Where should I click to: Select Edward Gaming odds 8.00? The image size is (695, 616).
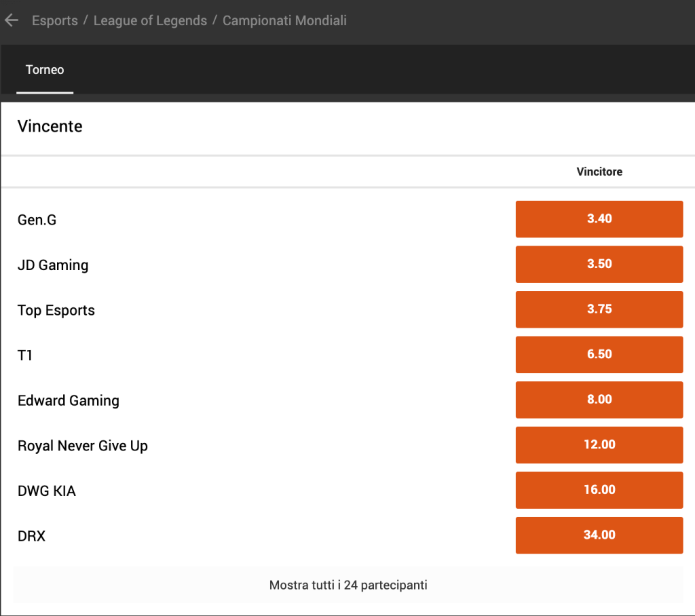tap(599, 400)
